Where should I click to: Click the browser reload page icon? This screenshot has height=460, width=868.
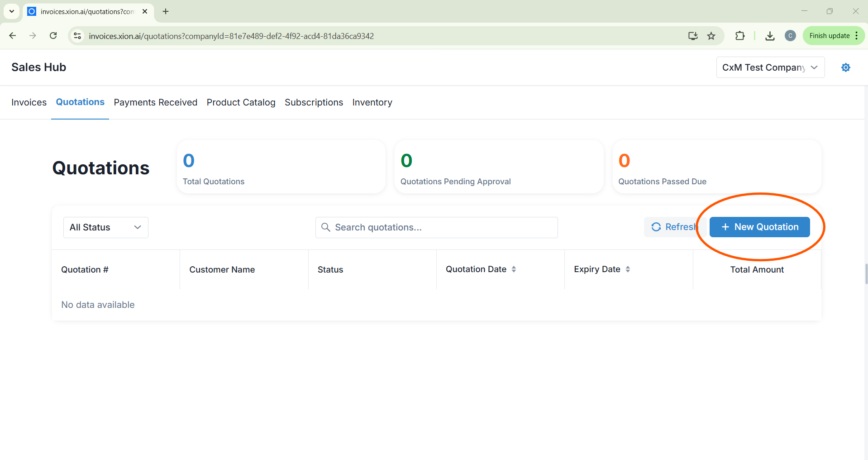53,36
